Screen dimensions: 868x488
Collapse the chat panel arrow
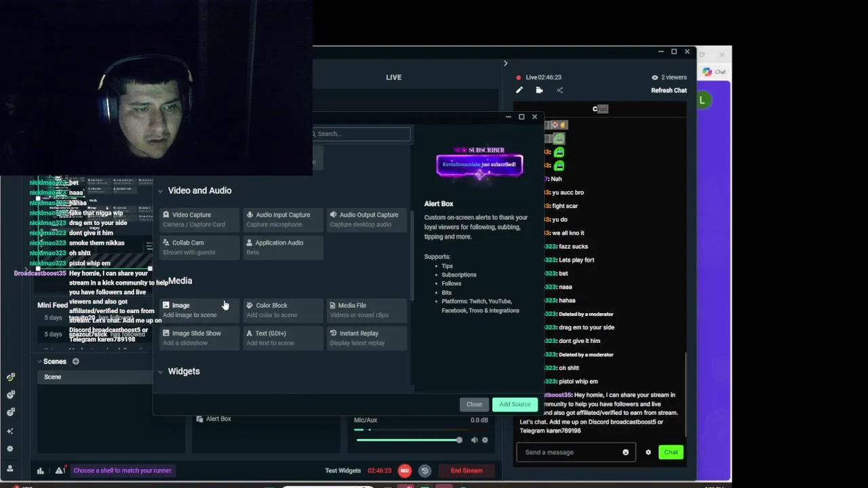(x=505, y=63)
